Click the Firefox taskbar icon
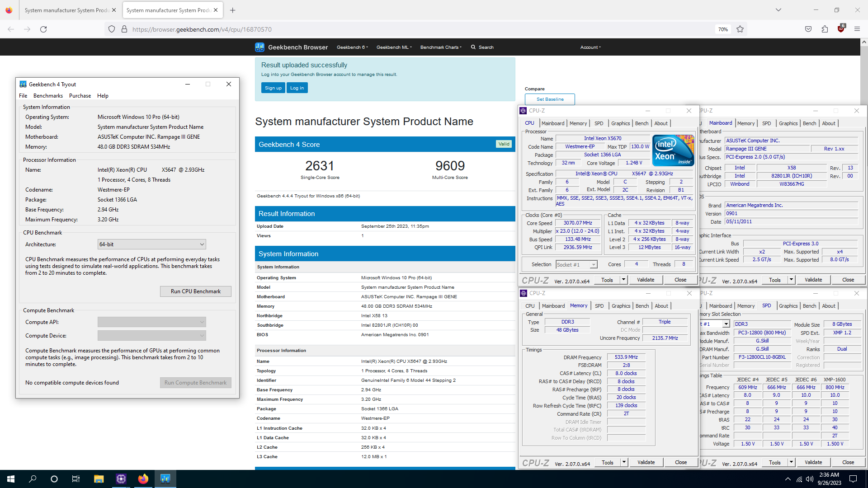 pos(143,479)
